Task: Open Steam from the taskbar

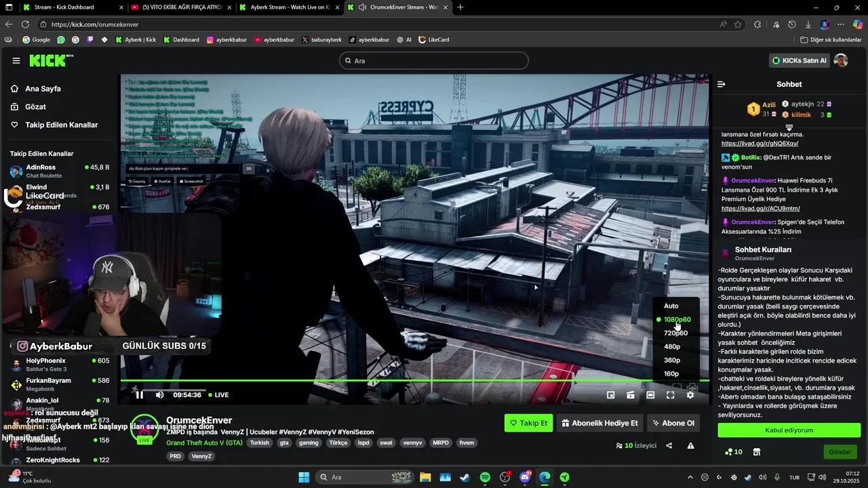Action: tap(465, 477)
